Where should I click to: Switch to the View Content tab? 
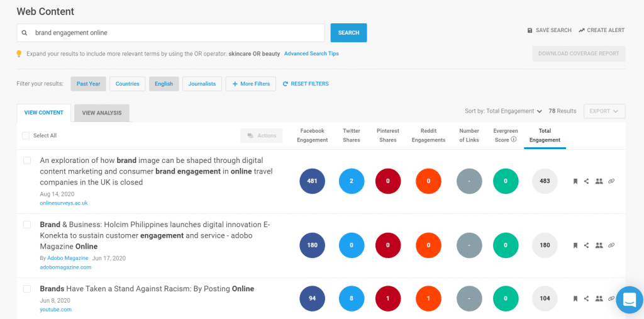(44, 113)
